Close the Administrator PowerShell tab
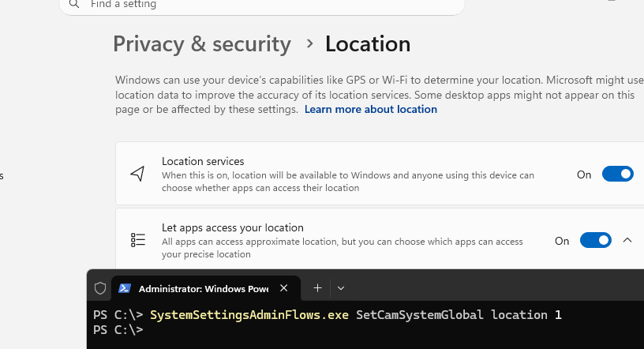Screen dimensions: 644x349 (x=284, y=288)
